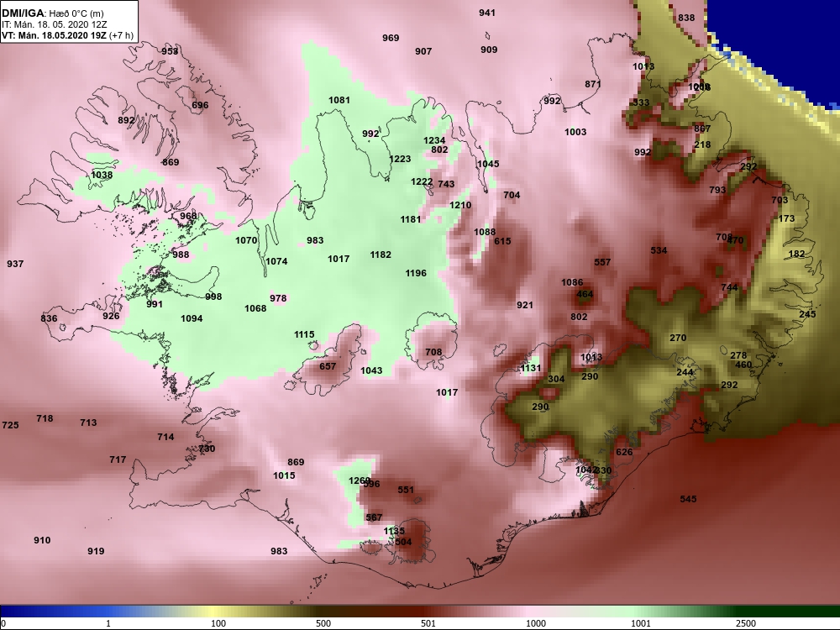Click the map value 910
This screenshot has height=630, width=840.
click(42, 540)
